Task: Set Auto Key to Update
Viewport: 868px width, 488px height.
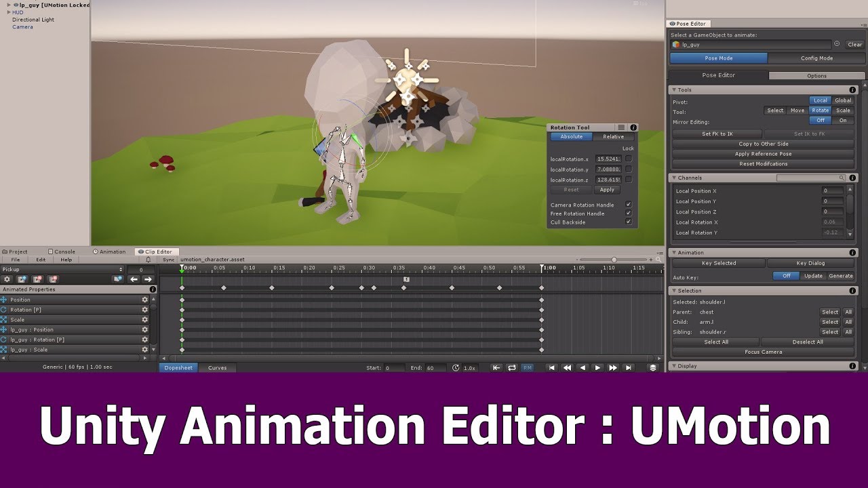Action: coord(813,276)
